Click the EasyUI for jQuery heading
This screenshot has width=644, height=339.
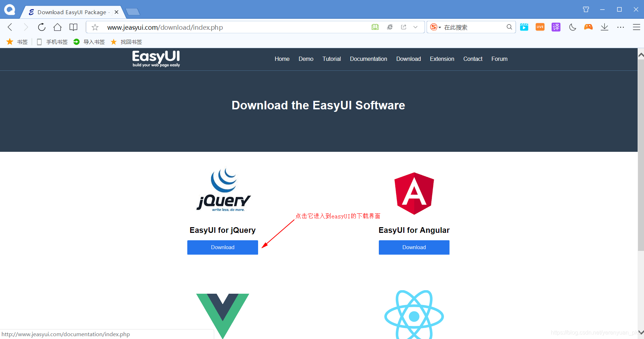point(223,230)
